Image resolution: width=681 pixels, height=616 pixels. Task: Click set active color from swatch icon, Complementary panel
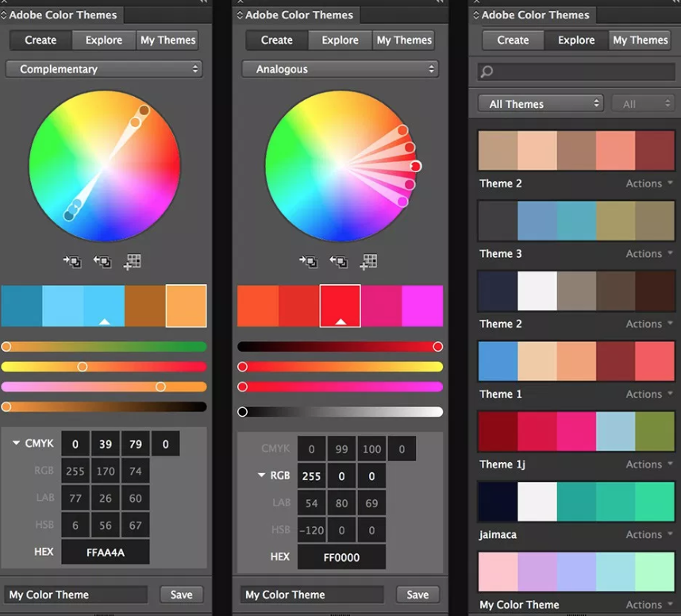click(72, 261)
